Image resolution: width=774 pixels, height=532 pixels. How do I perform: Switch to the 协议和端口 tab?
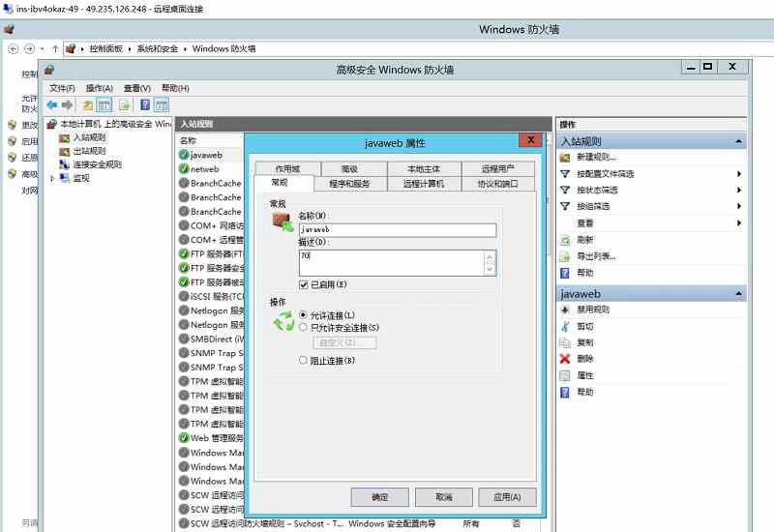tap(497, 184)
